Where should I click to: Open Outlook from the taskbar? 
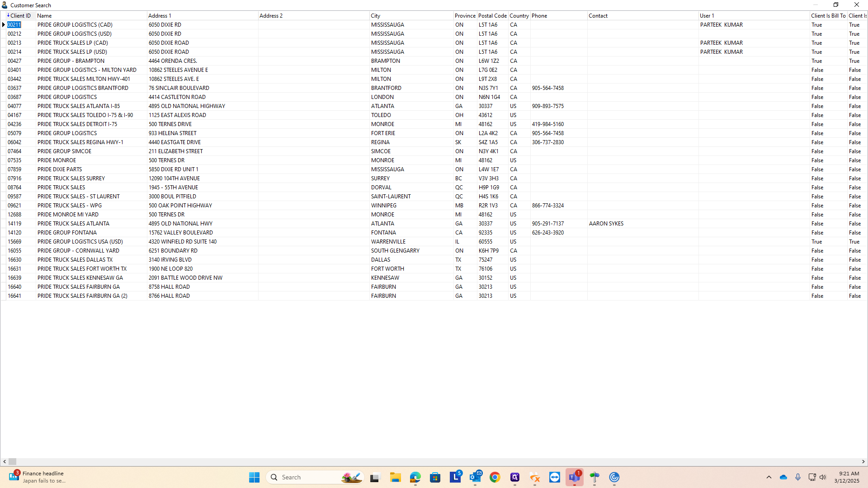475,477
